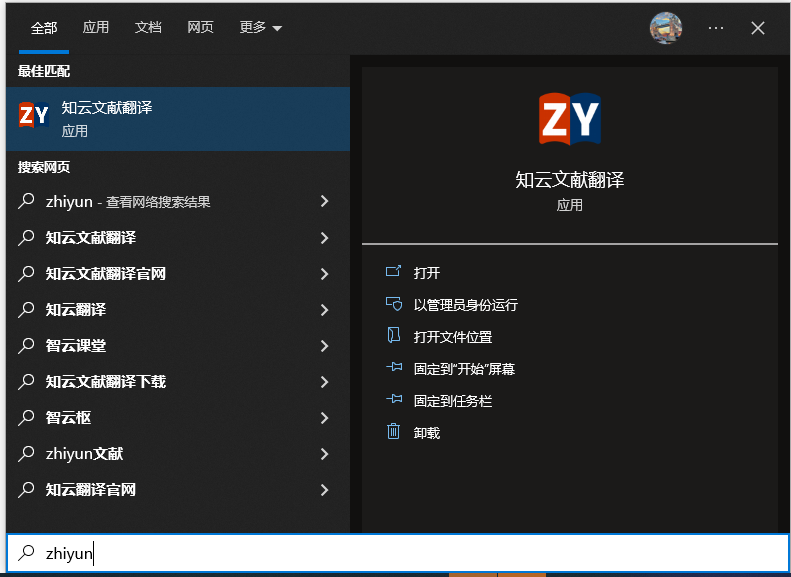This screenshot has height=577, width=791.
Task: Open the 更多 dropdown filter
Action: 260,27
